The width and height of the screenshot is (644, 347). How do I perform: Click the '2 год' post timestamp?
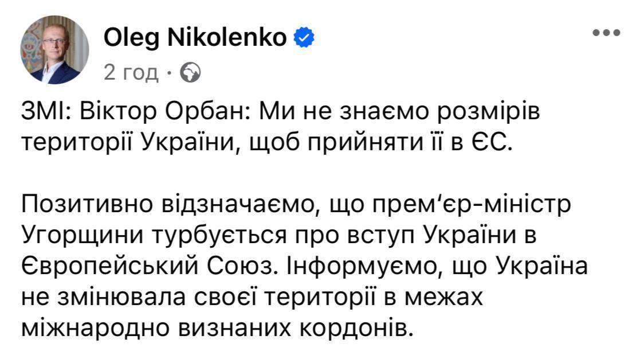(x=131, y=73)
